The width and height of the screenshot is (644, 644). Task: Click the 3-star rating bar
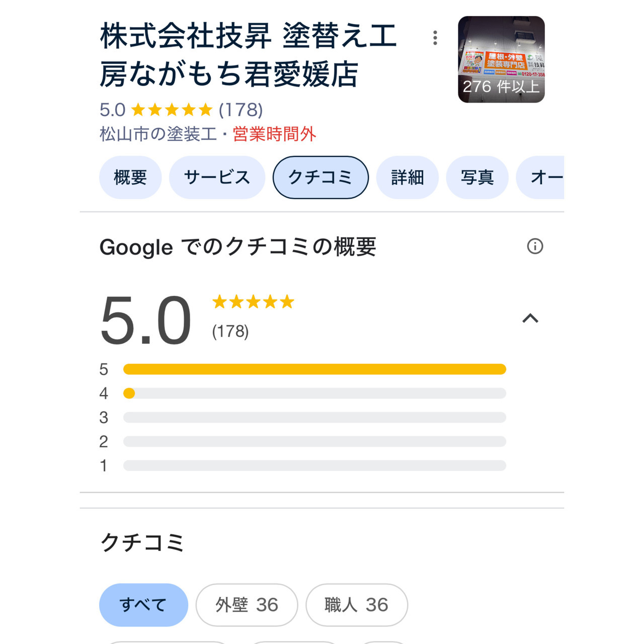[x=314, y=418]
